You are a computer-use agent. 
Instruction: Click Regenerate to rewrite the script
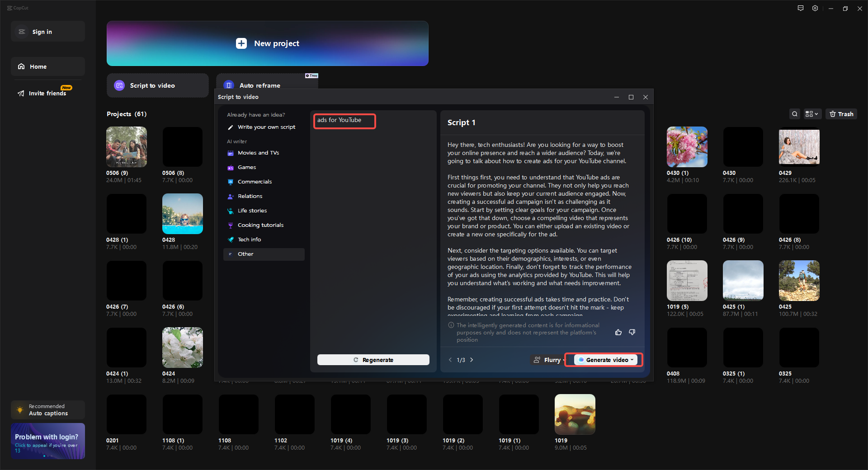tap(373, 360)
